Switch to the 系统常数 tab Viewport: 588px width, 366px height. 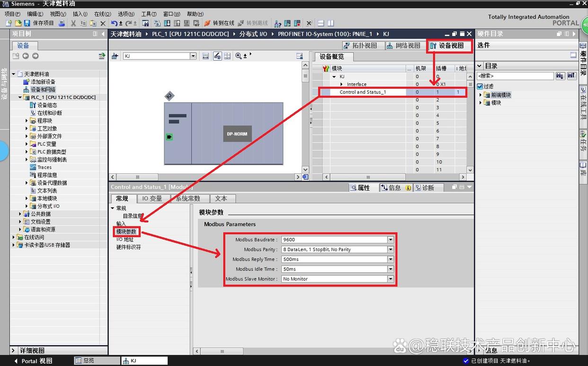coord(188,198)
